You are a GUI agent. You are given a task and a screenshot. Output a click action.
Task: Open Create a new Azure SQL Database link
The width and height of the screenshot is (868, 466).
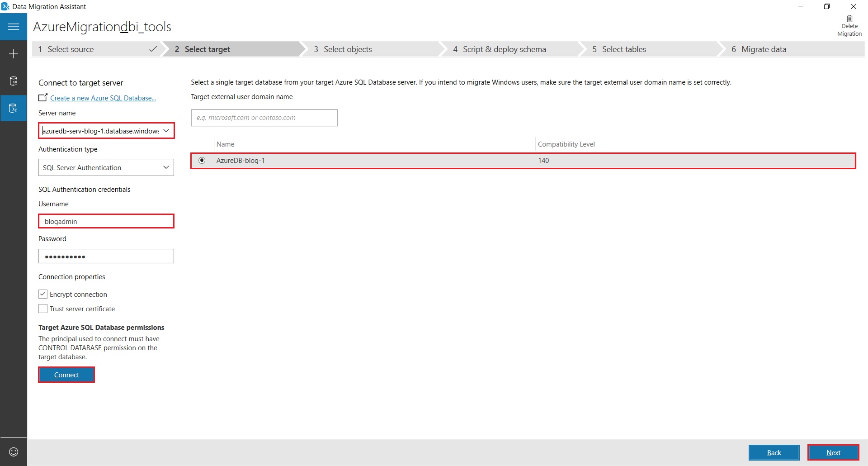103,98
